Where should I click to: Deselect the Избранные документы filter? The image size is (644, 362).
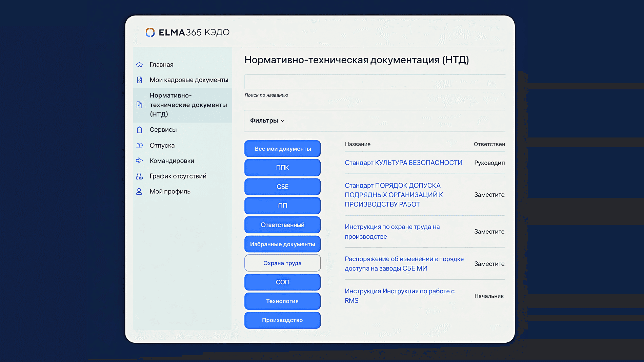tap(282, 244)
